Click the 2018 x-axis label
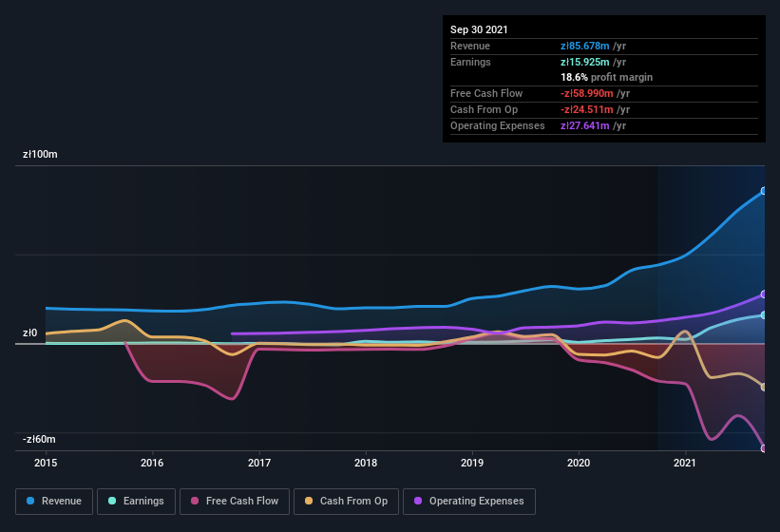Viewport: 780px width, 532px height. tap(366, 463)
